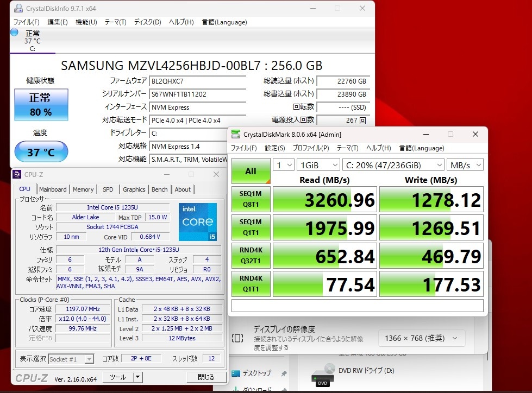Click the 正常 80% health status button
The height and width of the screenshot is (393, 532).
click(41, 105)
